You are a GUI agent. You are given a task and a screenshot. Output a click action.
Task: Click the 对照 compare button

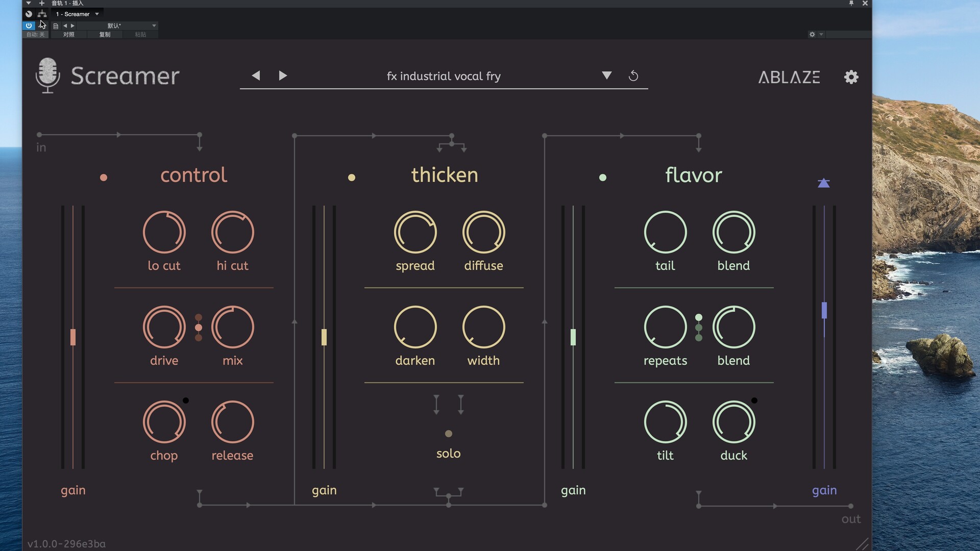coord(69,34)
